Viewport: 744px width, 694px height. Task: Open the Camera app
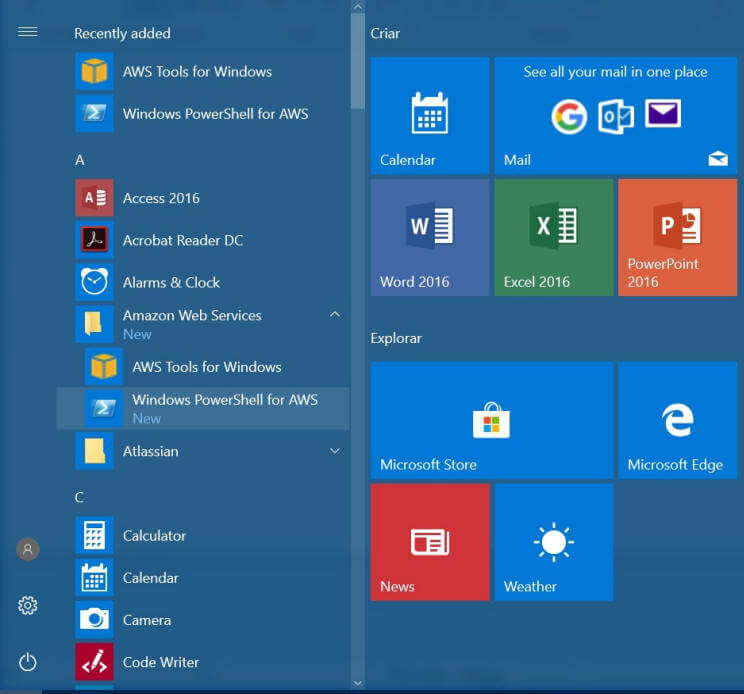[x=146, y=620]
